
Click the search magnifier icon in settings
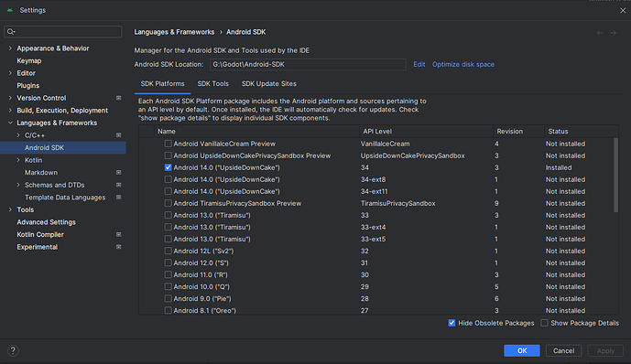click(11, 32)
